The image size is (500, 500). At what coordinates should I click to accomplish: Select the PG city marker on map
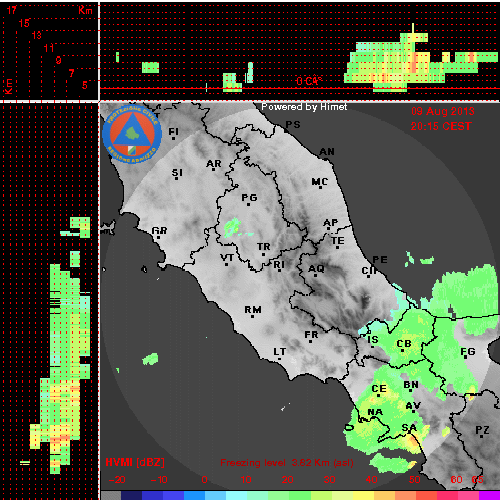[249, 199]
